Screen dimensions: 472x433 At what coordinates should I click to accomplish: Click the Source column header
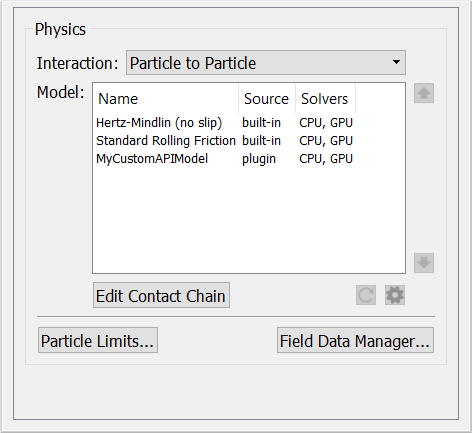pos(267,99)
